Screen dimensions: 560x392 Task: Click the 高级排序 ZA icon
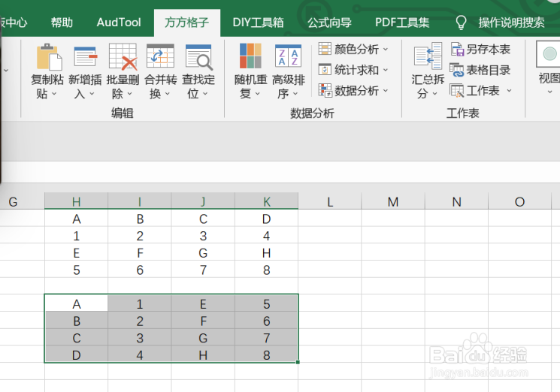(288, 56)
